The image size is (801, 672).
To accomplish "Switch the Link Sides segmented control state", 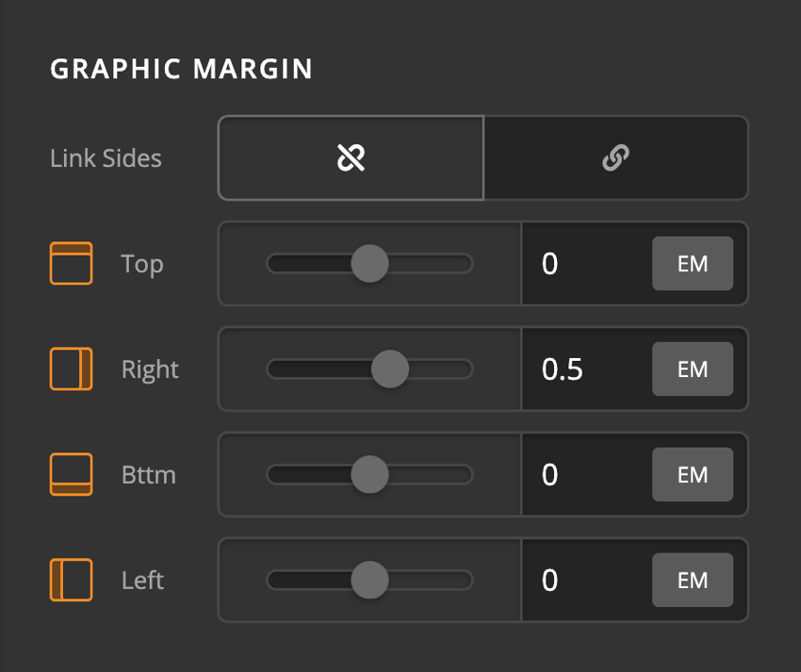I will click(615, 158).
